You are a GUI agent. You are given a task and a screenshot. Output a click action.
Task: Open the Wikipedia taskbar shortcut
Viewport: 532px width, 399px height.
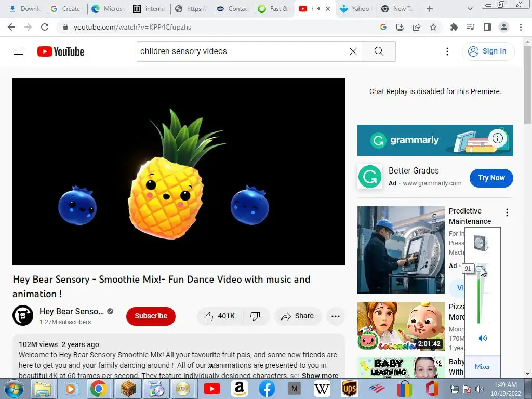pos(322,389)
